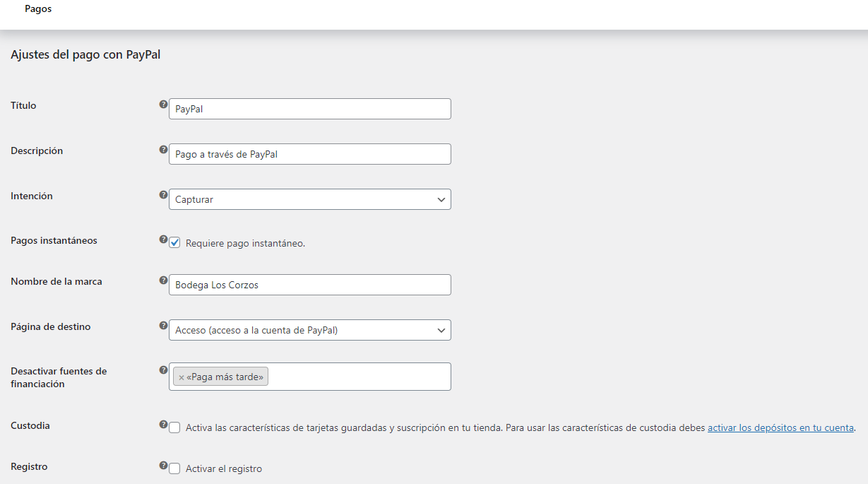Screen dimensions: 868x484
Task: Click the help icon beside Descripción
Action: tap(164, 150)
